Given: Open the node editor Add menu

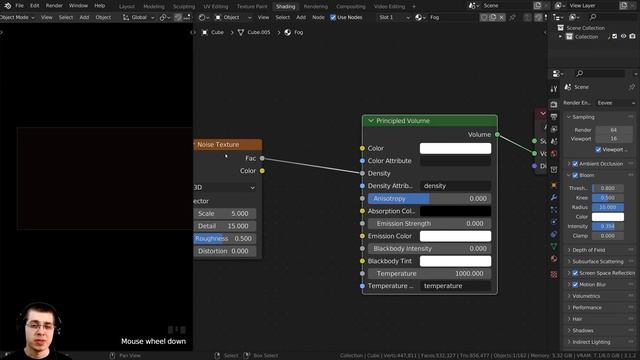Looking at the screenshot, I should pyautogui.click(x=301, y=18).
